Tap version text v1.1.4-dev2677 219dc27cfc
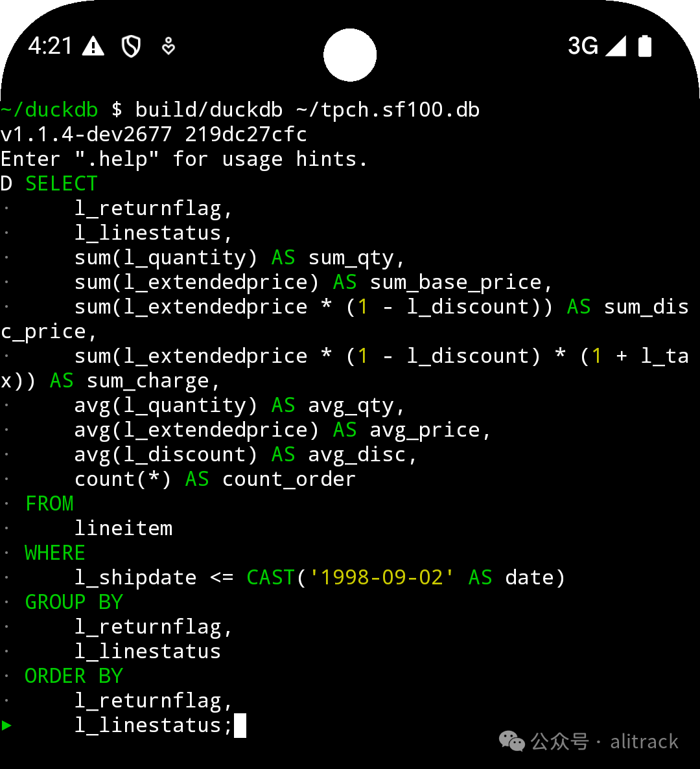 [x=154, y=134]
